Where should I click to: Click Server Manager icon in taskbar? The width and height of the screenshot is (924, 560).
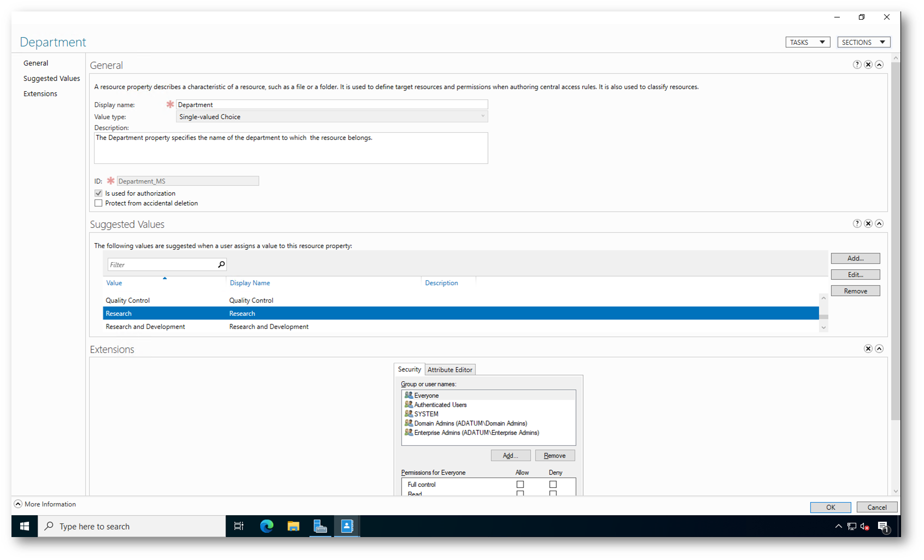pos(320,526)
